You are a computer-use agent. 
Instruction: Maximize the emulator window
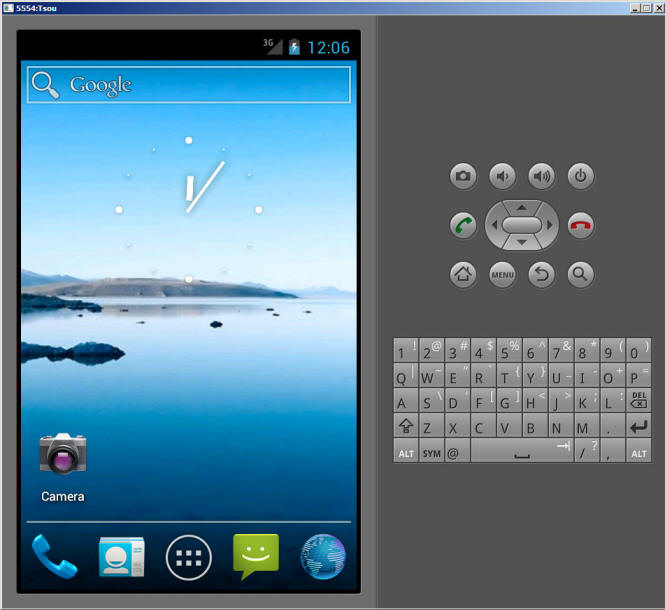coord(647,8)
